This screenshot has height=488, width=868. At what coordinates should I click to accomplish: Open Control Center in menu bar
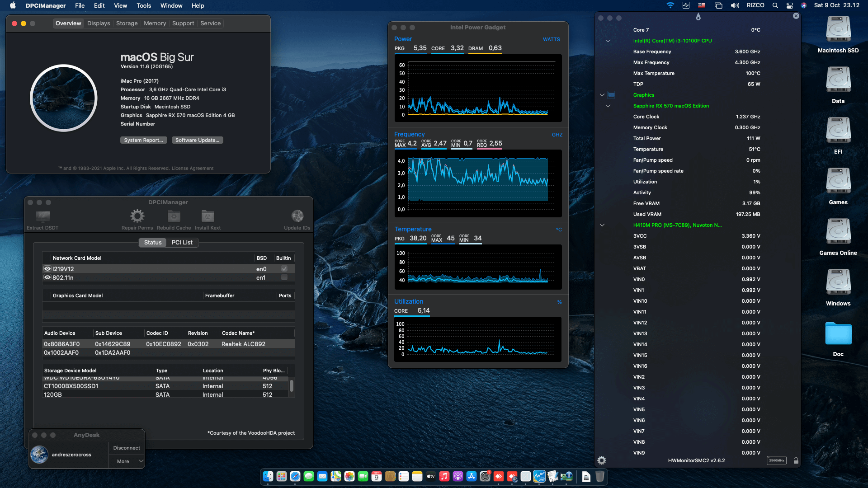click(x=789, y=5)
